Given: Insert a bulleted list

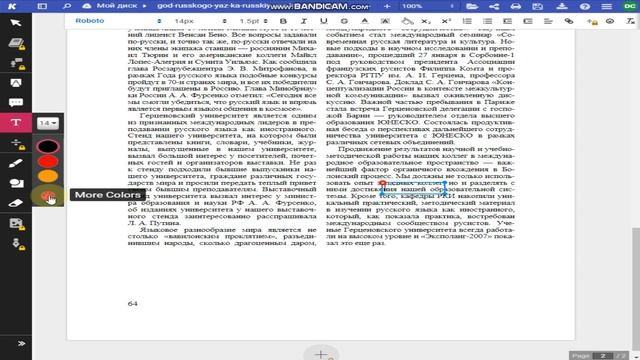Looking at the screenshot, I should click(x=487, y=21).
